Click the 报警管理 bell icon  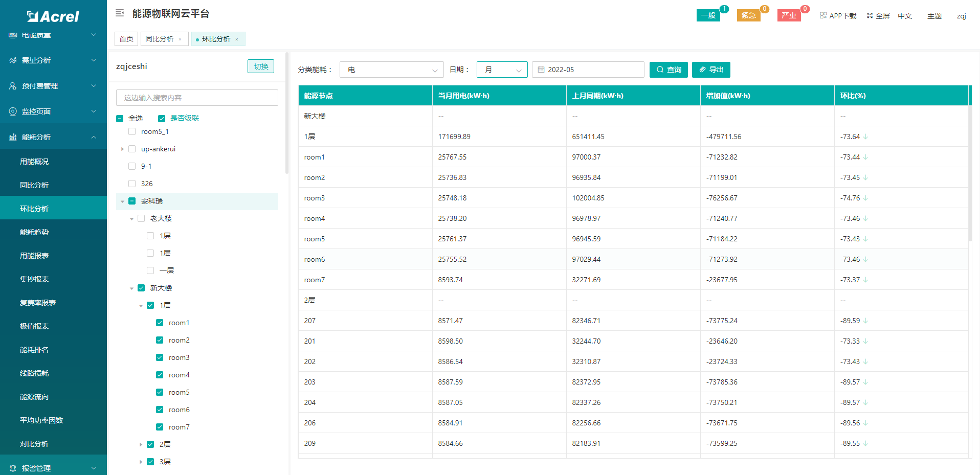coord(13,468)
